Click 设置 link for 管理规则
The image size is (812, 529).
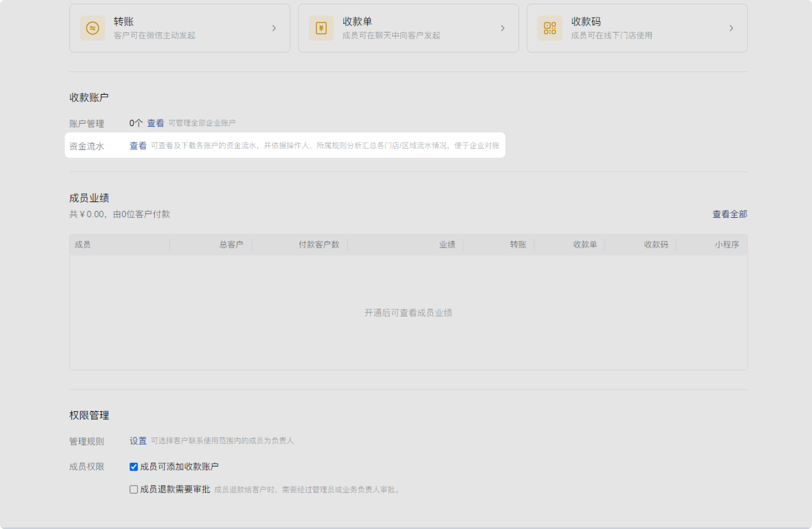click(x=138, y=441)
